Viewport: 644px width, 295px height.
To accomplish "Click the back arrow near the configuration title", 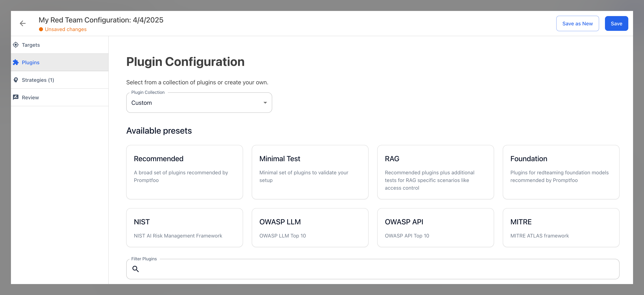I will coord(22,23).
